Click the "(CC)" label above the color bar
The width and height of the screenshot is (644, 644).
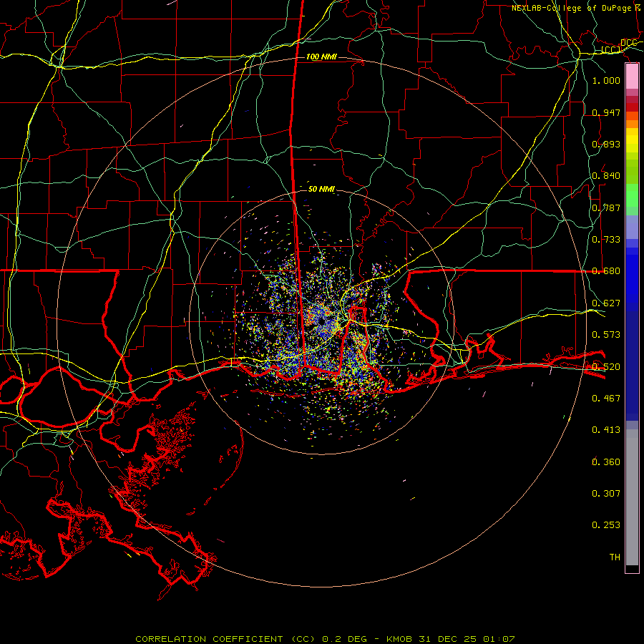pos(611,50)
